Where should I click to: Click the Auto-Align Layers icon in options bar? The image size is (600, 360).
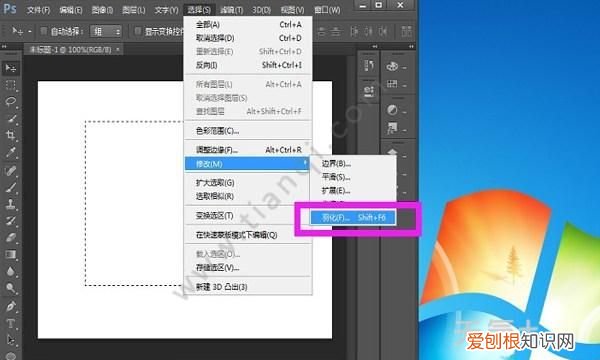pyautogui.click(x=406, y=31)
